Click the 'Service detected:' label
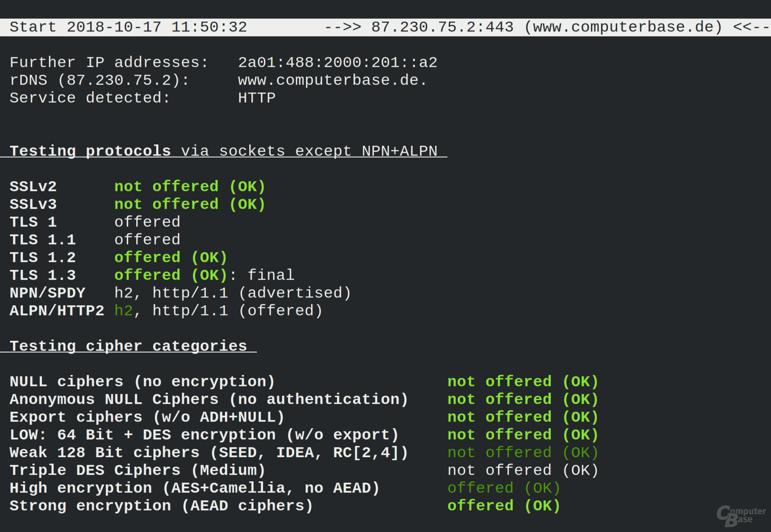The height and width of the screenshot is (532, 771). (90, 98)
